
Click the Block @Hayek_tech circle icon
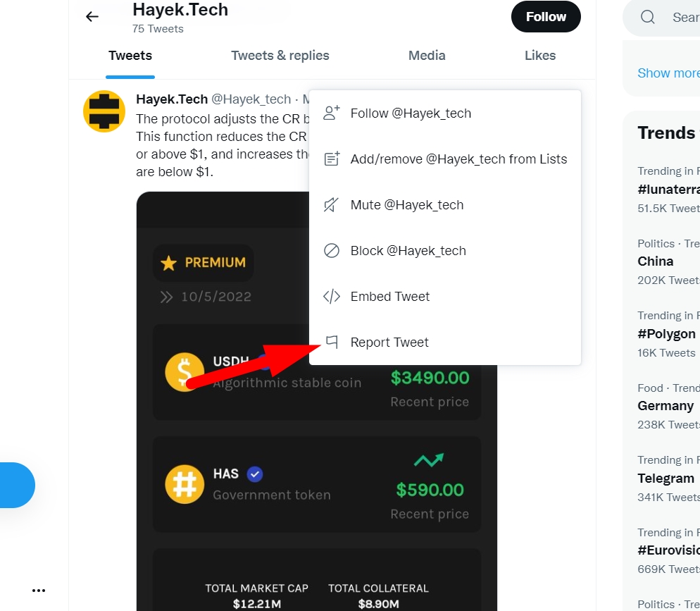[x=331, y=251]
